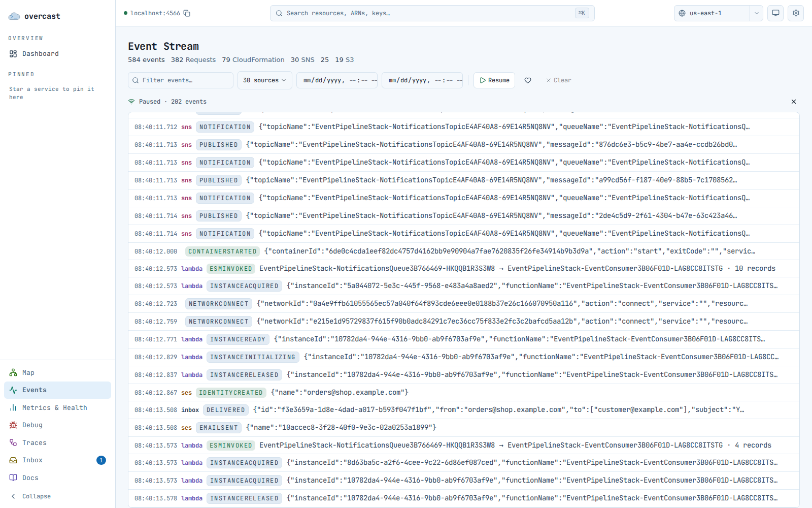
Task: Click the Traces icon
Action: coord(13,443)
